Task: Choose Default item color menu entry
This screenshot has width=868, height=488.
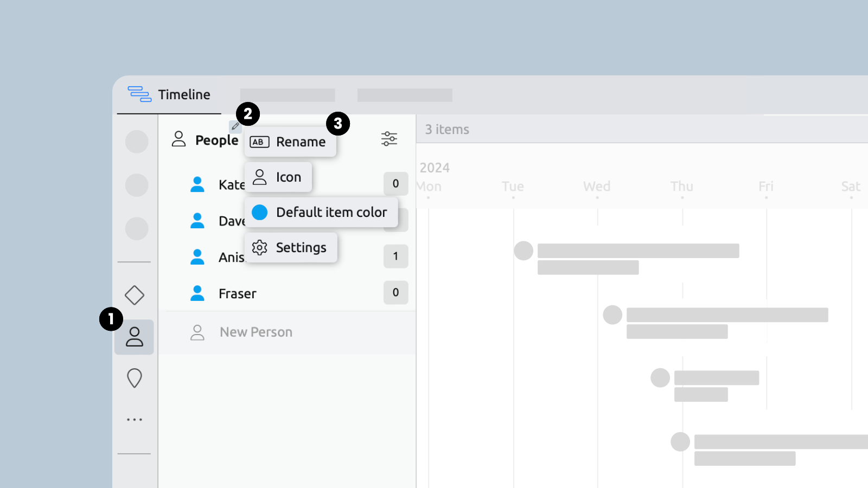Action: click(x=321, y=213)
